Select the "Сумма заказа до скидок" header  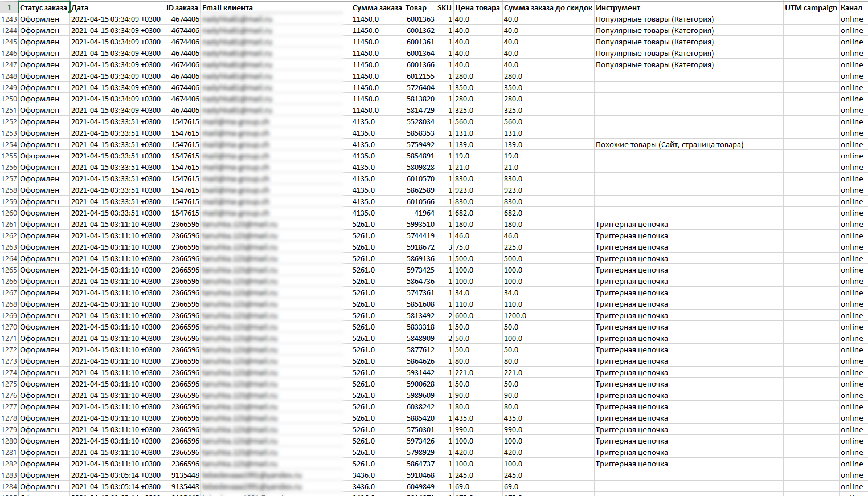[x=548, y=7]
